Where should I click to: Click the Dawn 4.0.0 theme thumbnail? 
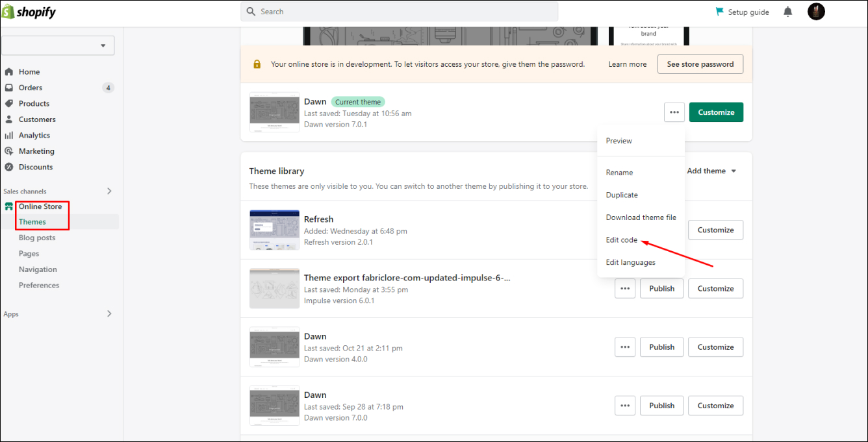pos(274,347)
